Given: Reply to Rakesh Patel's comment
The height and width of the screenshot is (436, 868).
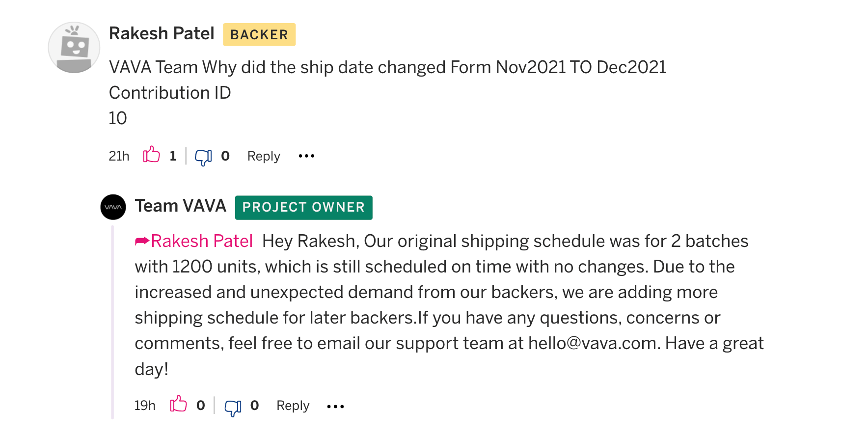Looking at the screenshot, I should [x=264, y=156].
